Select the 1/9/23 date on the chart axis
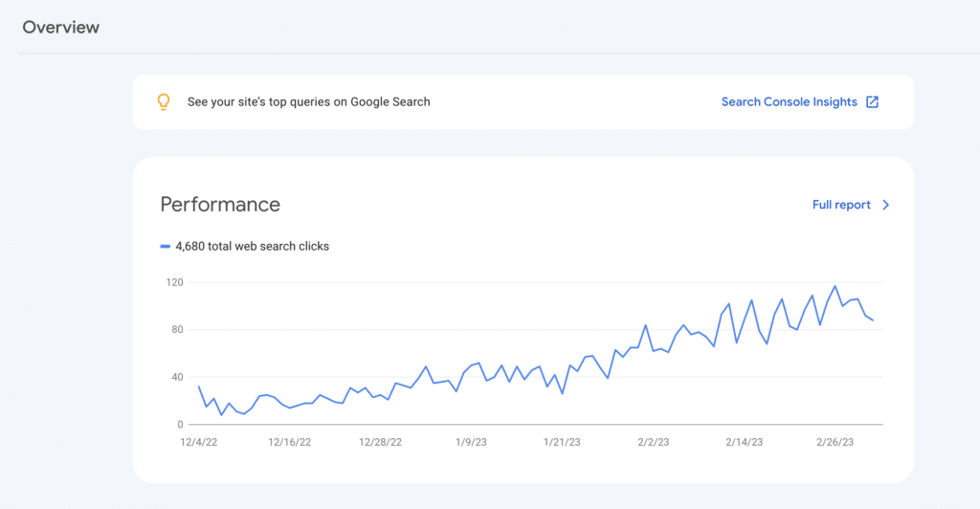The height and width of the screenshot is (509, 980). (x=471, y=442)
